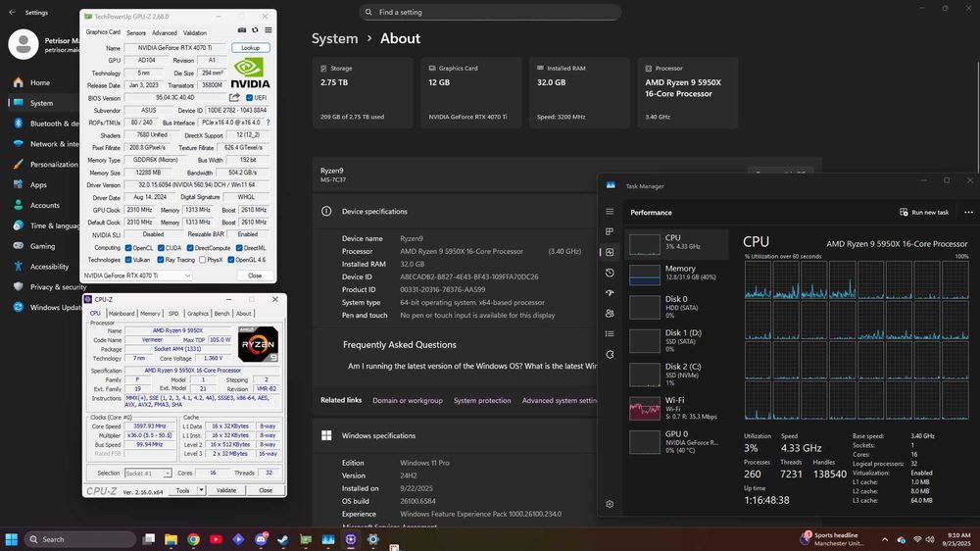Click Bus Interface question mark help
The width and height of the screenshot is (980, 551).
(x=269, y=123)
